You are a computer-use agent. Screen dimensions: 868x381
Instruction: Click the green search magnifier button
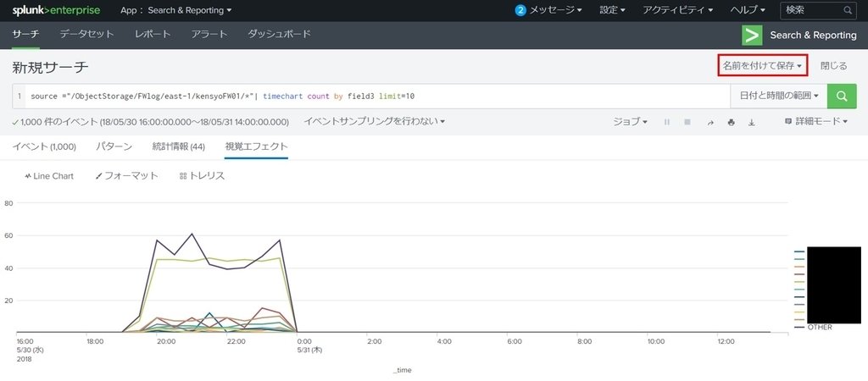click(841, 97)
